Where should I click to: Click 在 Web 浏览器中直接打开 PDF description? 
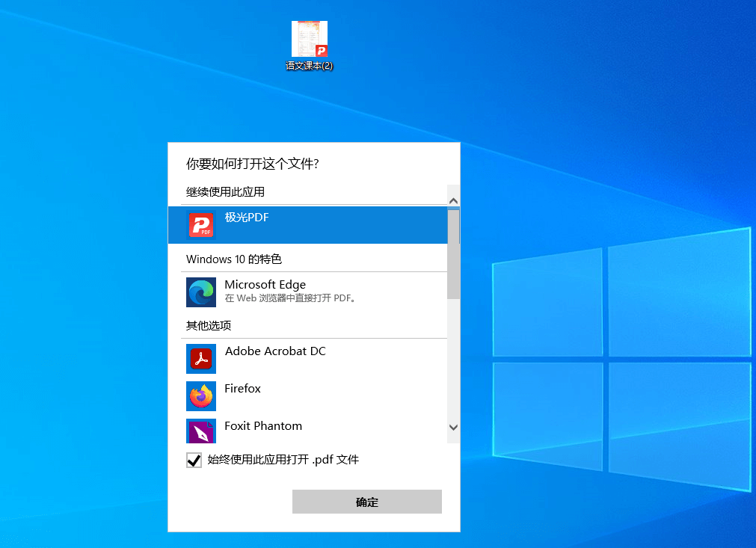(290, 298)
